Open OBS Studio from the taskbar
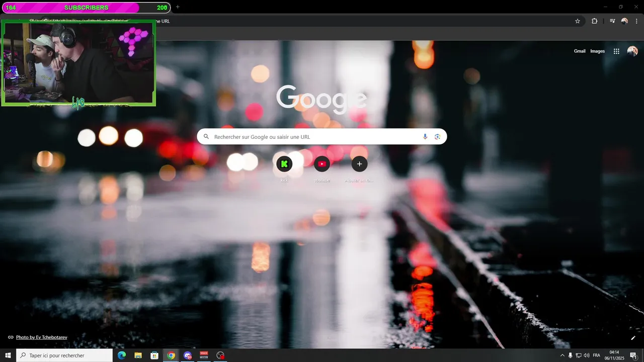This screenshot has width=644, height=362. [220, 355]
